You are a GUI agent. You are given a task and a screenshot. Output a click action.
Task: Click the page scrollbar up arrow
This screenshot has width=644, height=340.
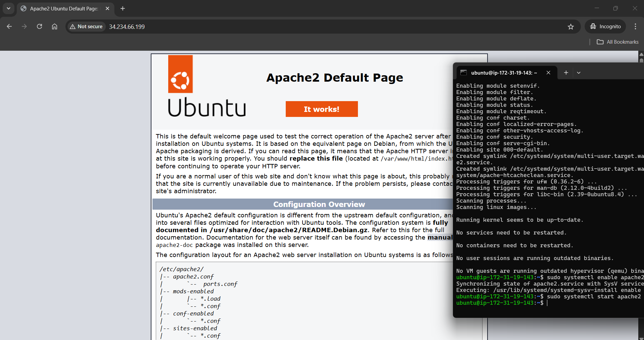point(641,54)
